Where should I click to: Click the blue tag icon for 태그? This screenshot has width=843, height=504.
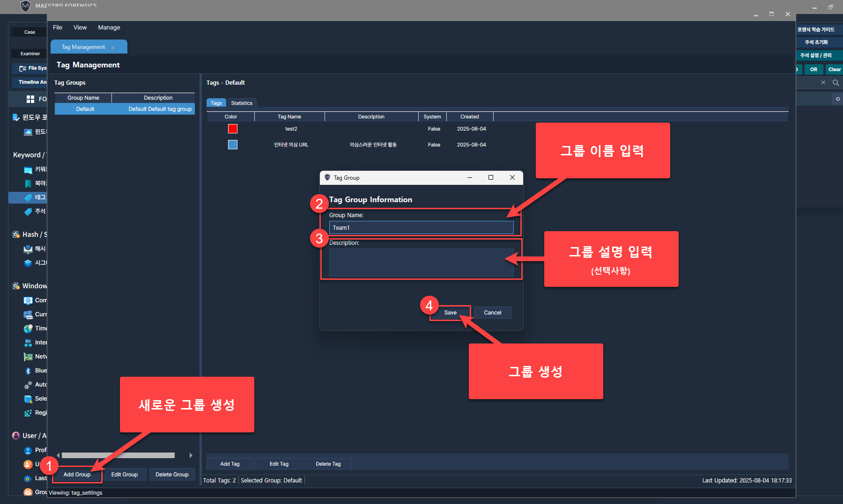click(28, 197)
